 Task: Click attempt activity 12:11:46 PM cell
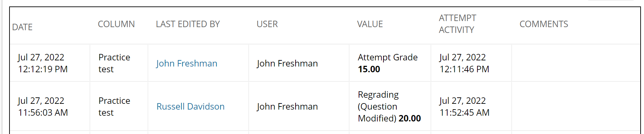(x=471, y=63)
